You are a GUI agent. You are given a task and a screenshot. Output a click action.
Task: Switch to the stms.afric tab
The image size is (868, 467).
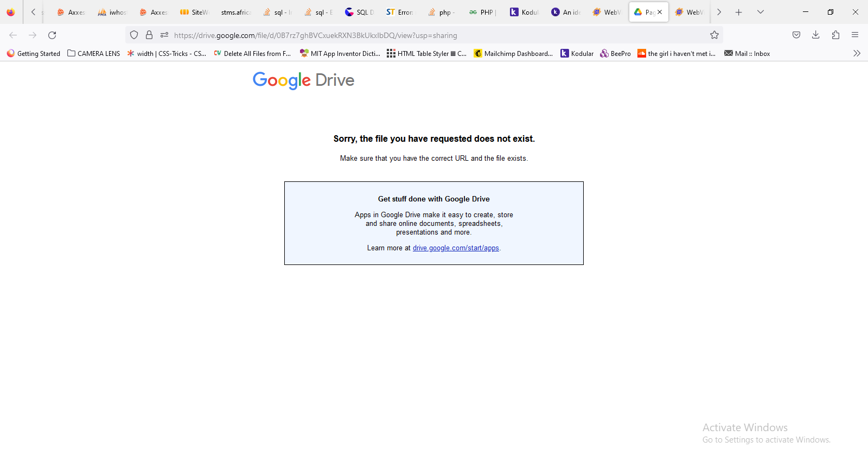237,12
